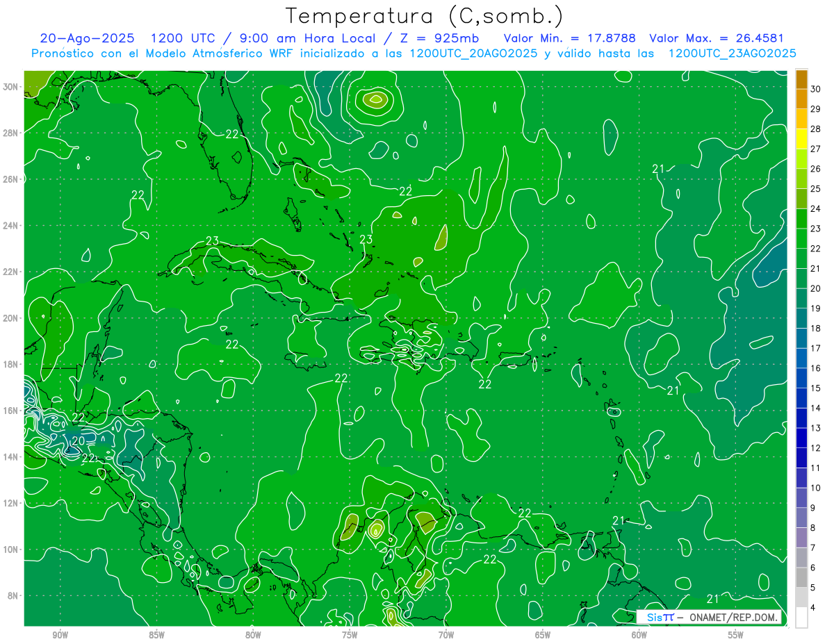Image resolution: width=834 pixels, height=644 pixels.
Task: Click the '27' label on the color scale
Action: point(815,149)
